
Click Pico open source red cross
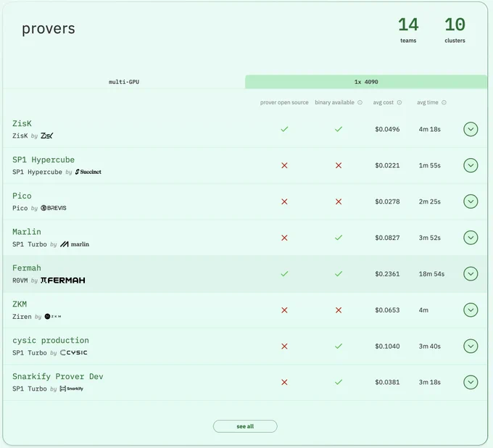pyautogui.click(x=284, y=202)
